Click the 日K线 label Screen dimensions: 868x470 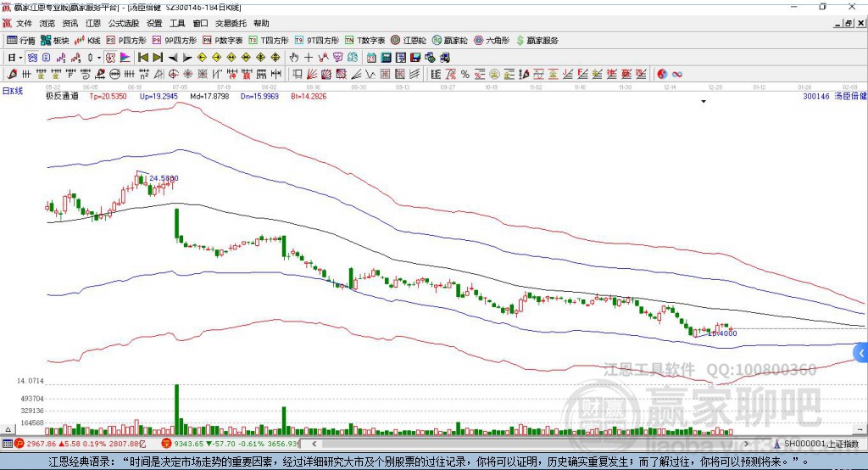[13, 91]
